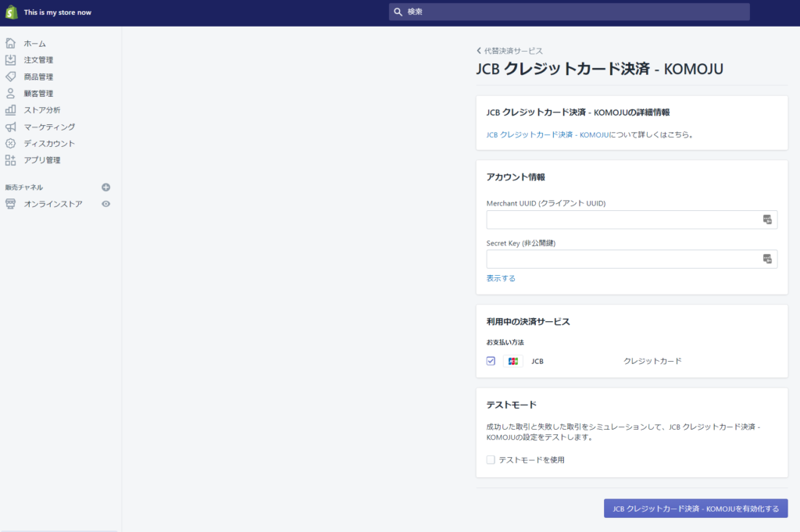Enable the テストモードを使用 checkbox
Screen dimensions: 800x532
491,459
